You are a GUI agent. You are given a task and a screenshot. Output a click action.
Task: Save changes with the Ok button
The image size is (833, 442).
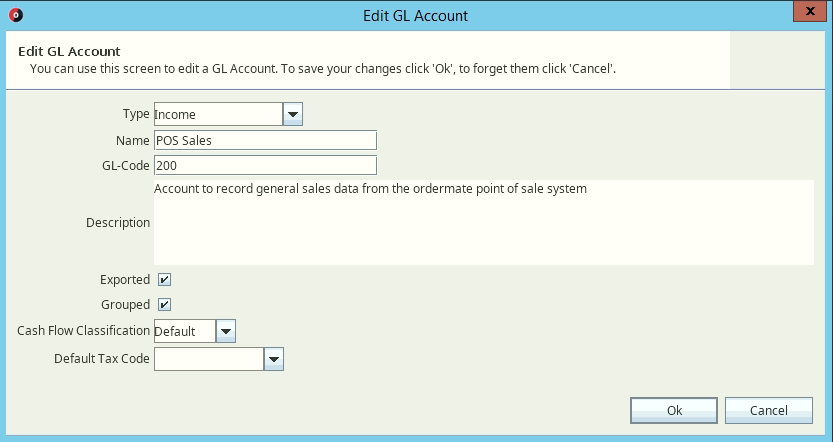point(674,410)
